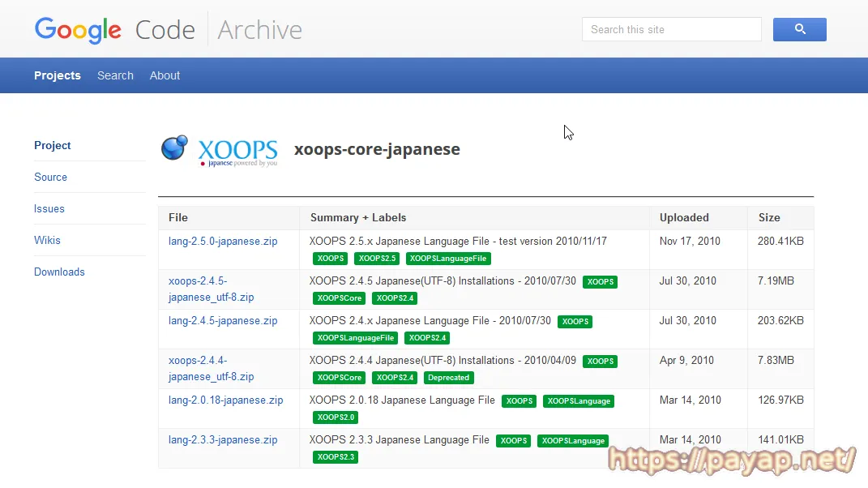Select the XOOPS2.5 label tag

pos(376,258)
